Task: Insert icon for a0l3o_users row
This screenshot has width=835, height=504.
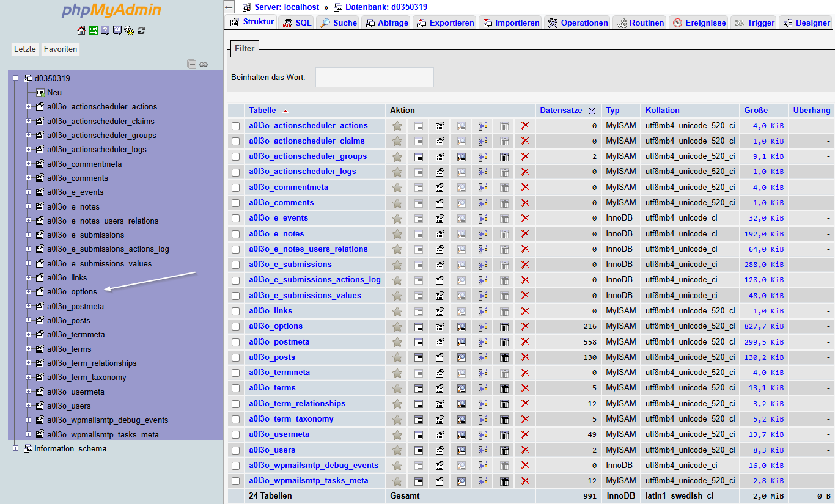Action: point(483,450)
